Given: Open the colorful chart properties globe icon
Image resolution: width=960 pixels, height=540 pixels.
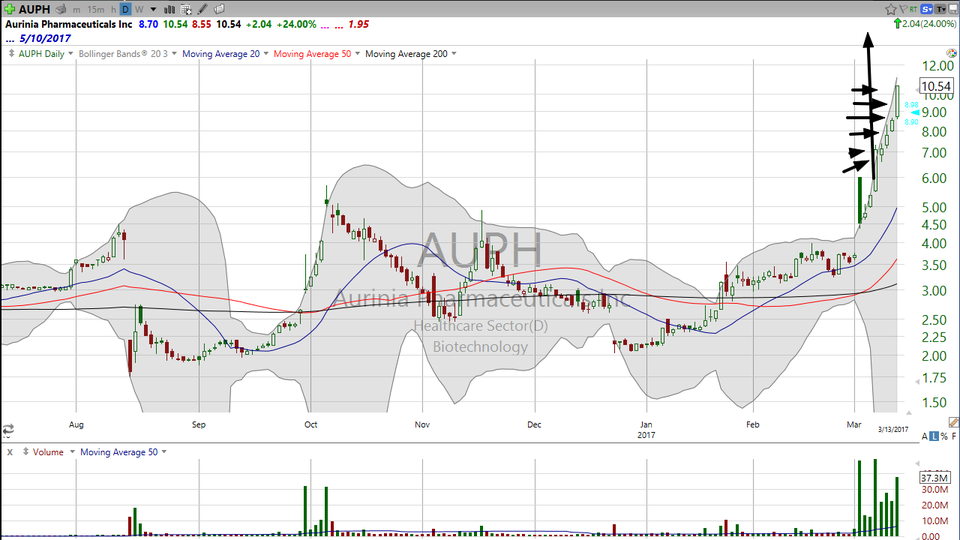Looking at the screenshot, I should click(x=951, y=54).
